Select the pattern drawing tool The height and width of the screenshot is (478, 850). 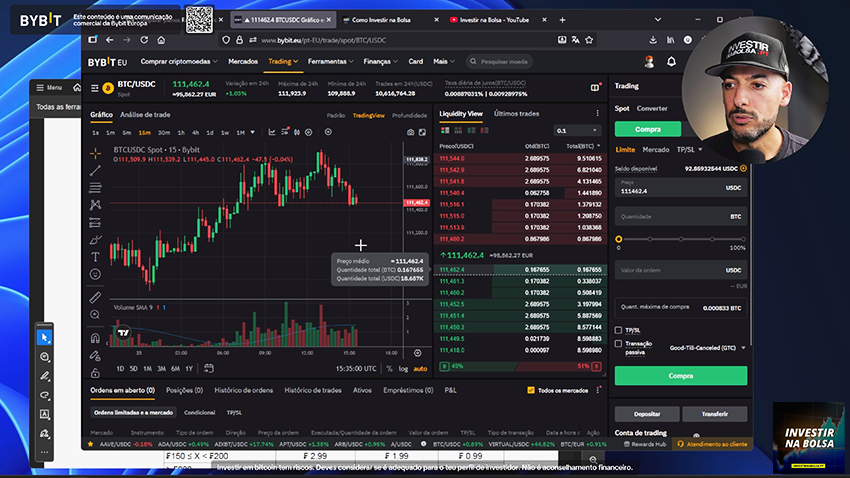click(x=95, y=205)
